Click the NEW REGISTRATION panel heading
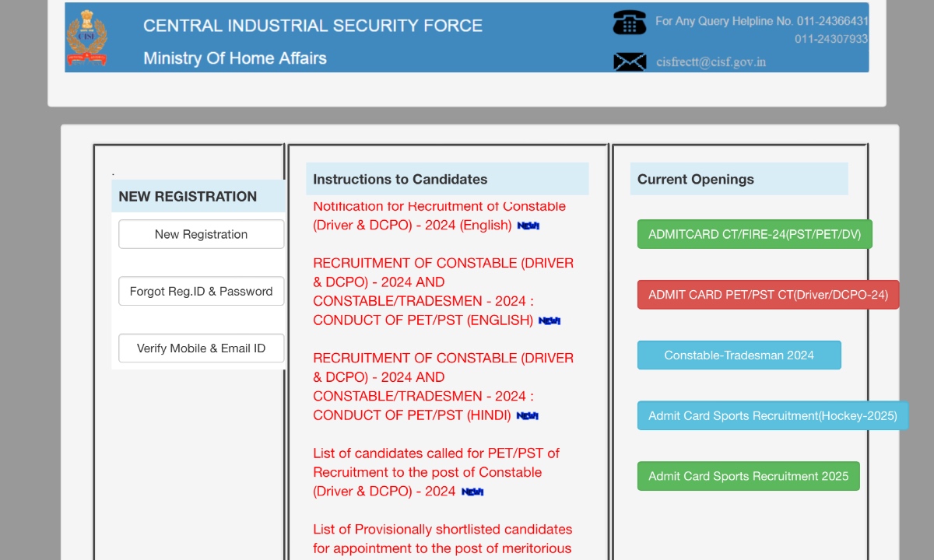 pyautogui.click(x=188, y=197)
